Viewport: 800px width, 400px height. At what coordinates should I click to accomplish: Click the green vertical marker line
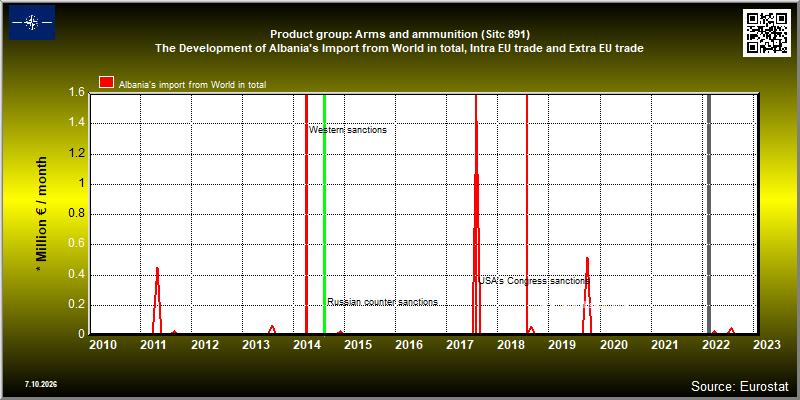tap(324, 213)
